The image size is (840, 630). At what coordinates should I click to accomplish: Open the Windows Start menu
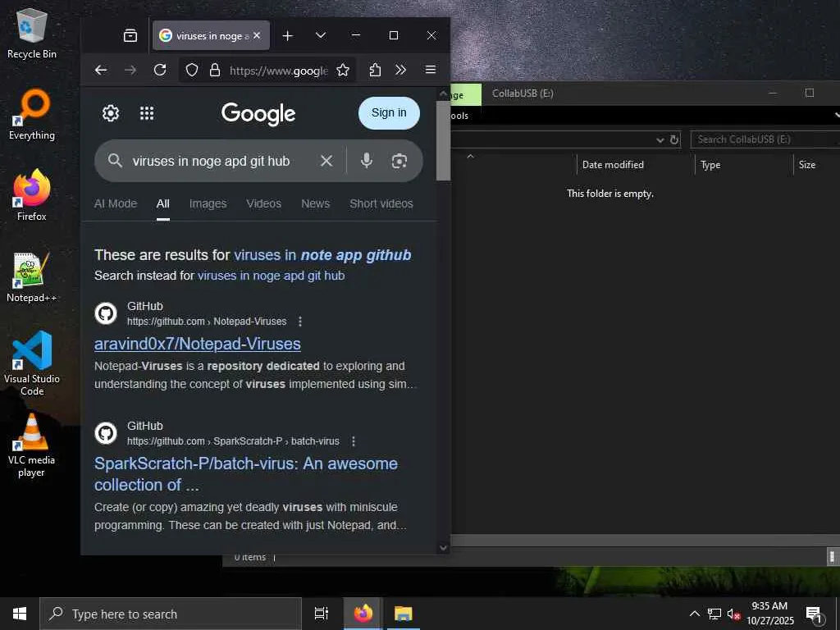(20, 614)
